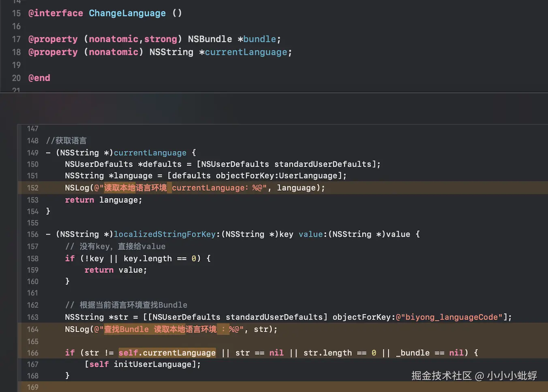
Task: Click UserLanguage constant on line 151
Action: coord(308,176)
